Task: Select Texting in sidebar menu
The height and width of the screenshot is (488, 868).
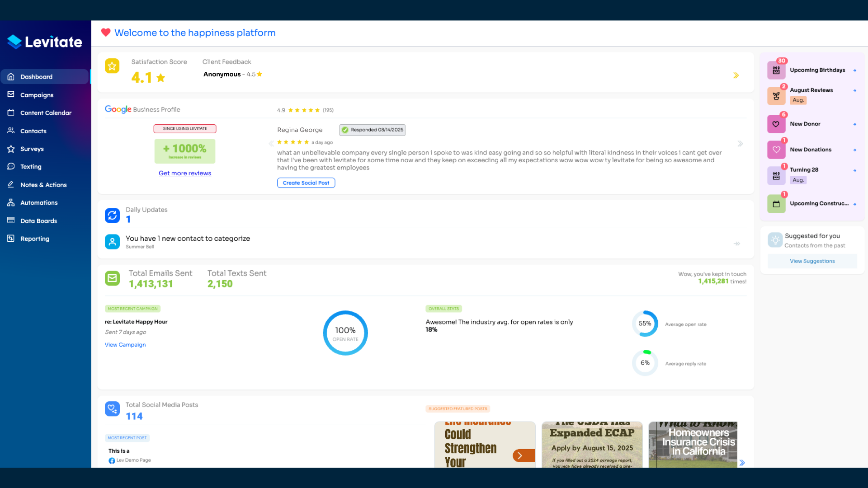Action: coord(44,167)
